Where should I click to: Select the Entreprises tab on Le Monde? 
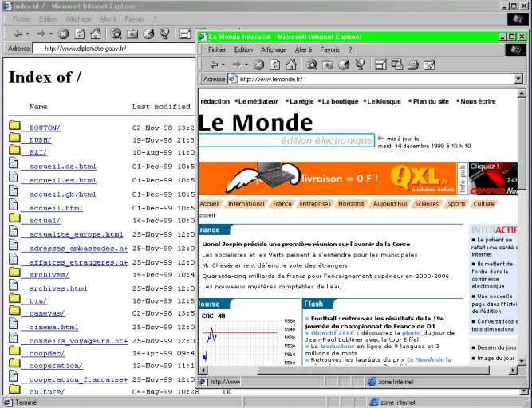315,204
